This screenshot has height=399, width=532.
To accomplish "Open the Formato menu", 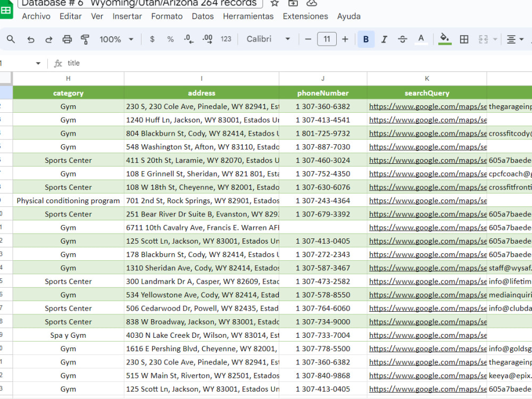I will pyautogui.click(x=167, y=16).
